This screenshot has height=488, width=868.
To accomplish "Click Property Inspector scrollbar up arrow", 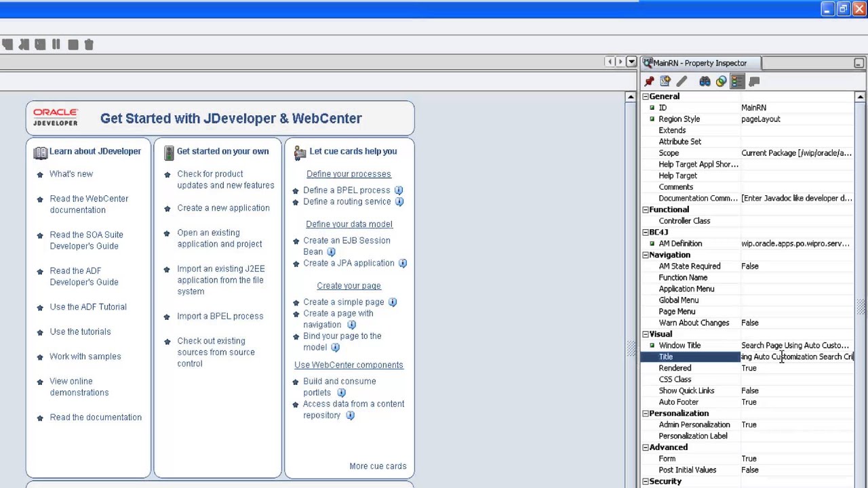I will click(860, 97).
